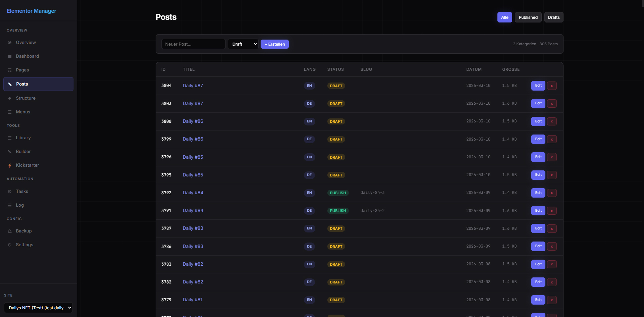Image resolution: width=644 pixels, height=317 pixels.
Task: Click the + Erstellen button
Action: pos(274,44)
